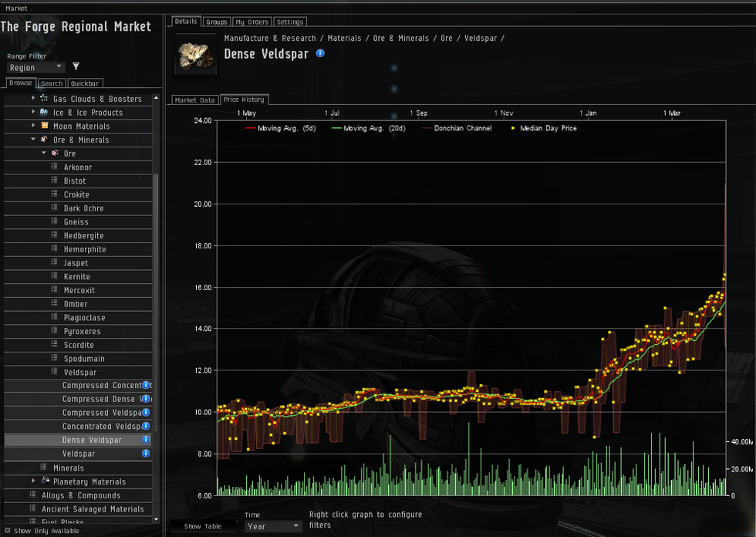Click the range filter funnel icon
The height and width of the screenshot is (537, 756).
[x=76, y=67]
